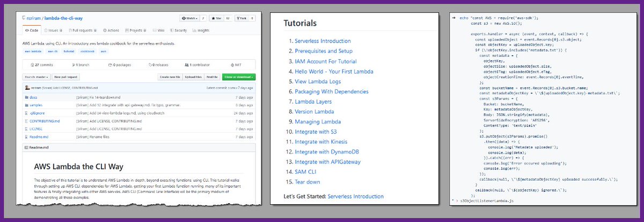Click the Find file button
The height and width of the screenshot is (222, 644).
coord(213,77)
